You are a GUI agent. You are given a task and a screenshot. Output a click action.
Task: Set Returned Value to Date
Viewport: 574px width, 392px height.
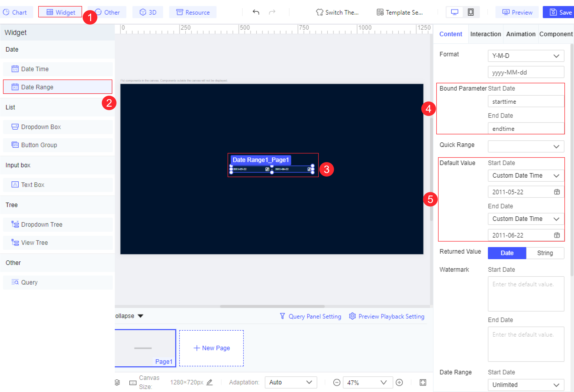click(x=507, y=253)
